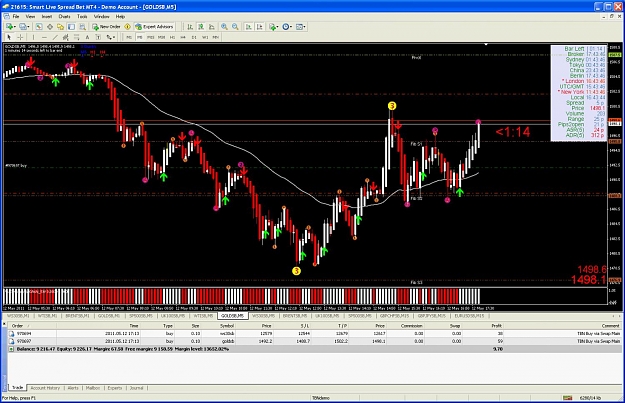Switch to the MN timeframe

tap(216, 37)
